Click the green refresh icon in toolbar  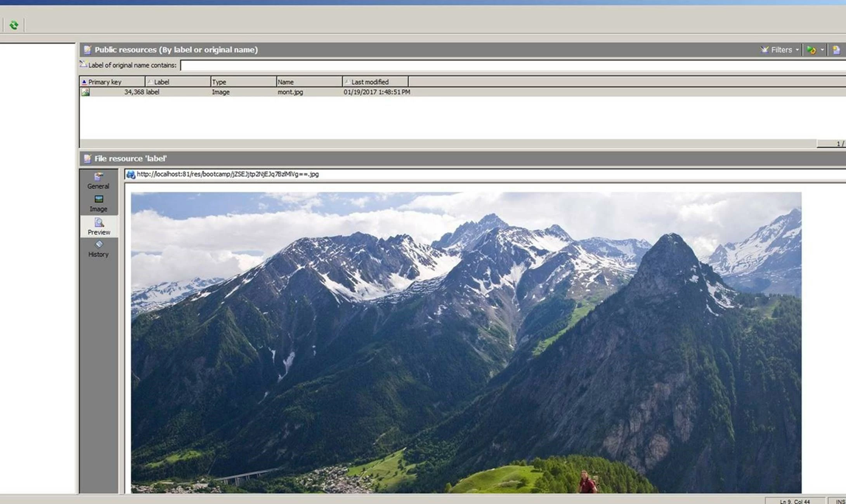click(14, 25)
